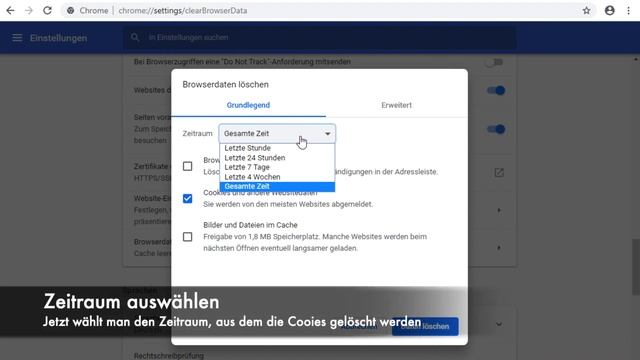Toggle the 'Do Not Track' switch
640x360 pixels.
click(x=494, y=62)
